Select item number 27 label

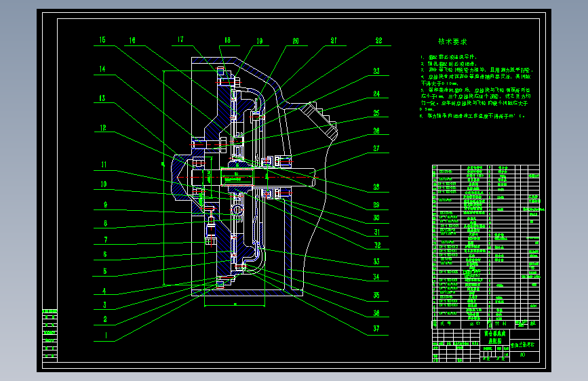click(x=376, y=148)
